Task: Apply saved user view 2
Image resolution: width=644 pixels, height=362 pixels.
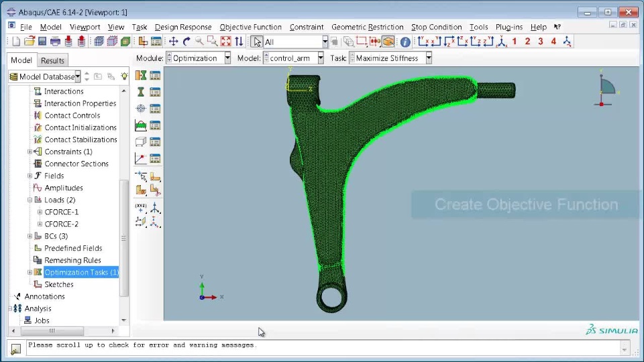Action: tap(527, 42)
